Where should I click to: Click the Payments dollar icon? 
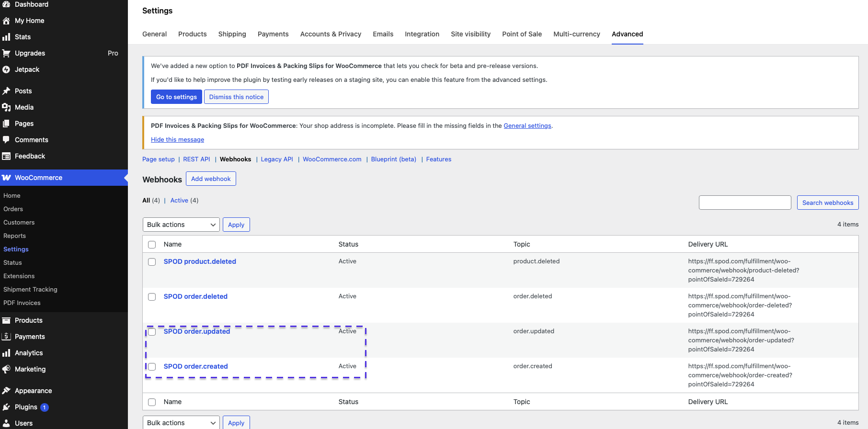tap(6, 337)
